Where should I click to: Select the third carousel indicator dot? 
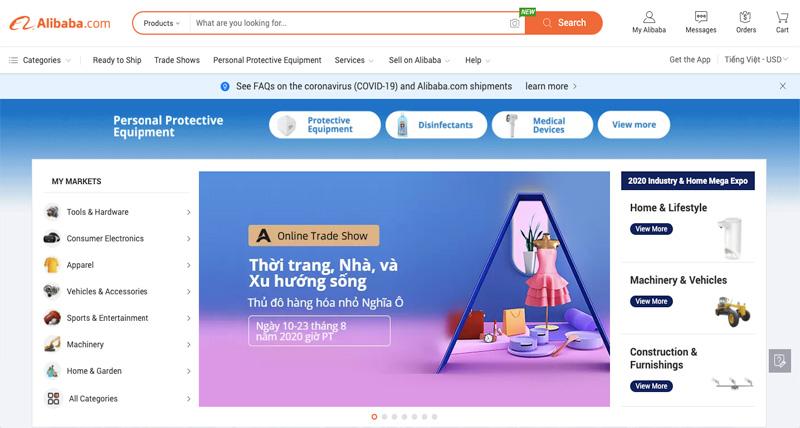coord(394,417)
